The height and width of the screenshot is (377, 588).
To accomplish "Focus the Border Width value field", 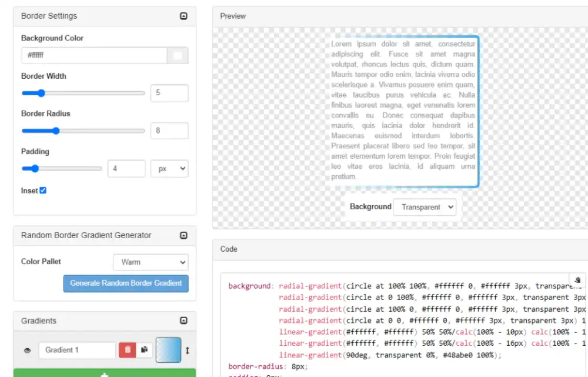I will pyautogui.click(x=169, y=93).
